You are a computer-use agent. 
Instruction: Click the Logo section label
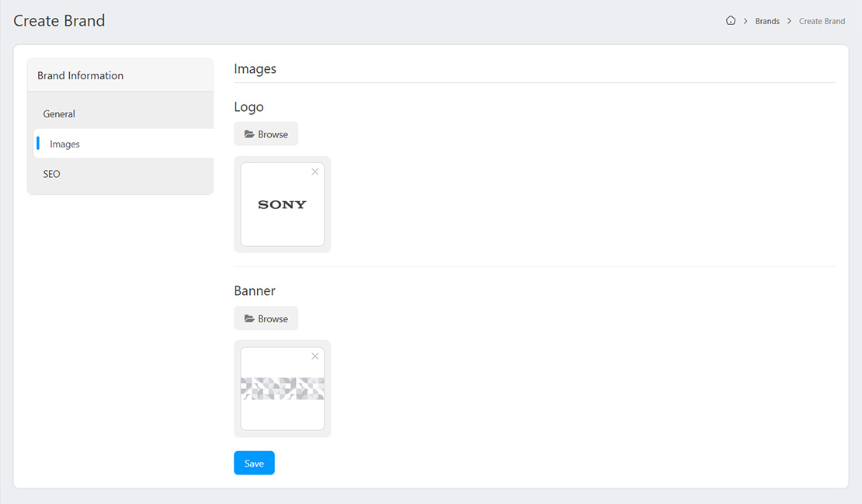point(249,107)
